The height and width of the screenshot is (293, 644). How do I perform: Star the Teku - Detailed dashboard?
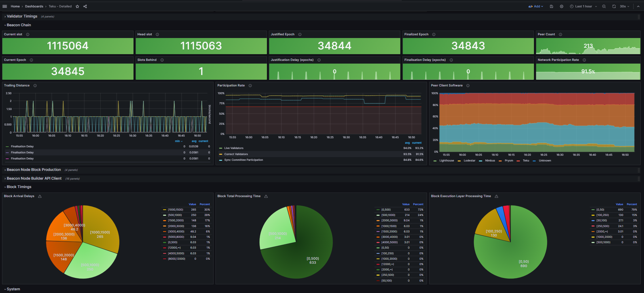click(77, 6)
